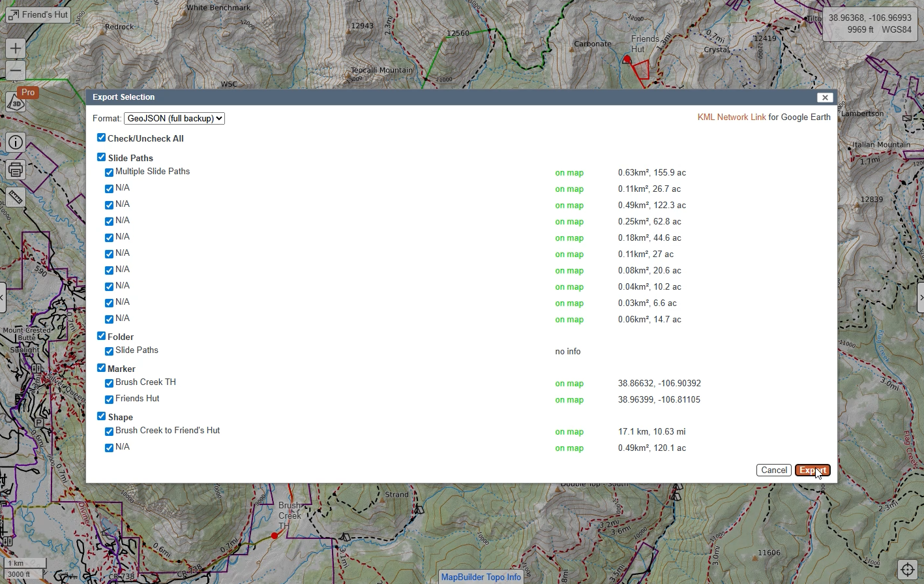Viewport: 924px width, 584px height.
Task: Uncheck the N/A item with 122.3 ac
Action: pos(109,206)
